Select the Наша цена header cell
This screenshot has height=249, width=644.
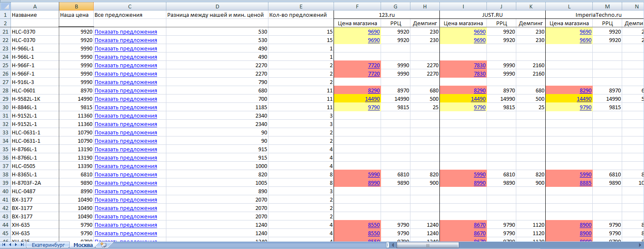76,15
